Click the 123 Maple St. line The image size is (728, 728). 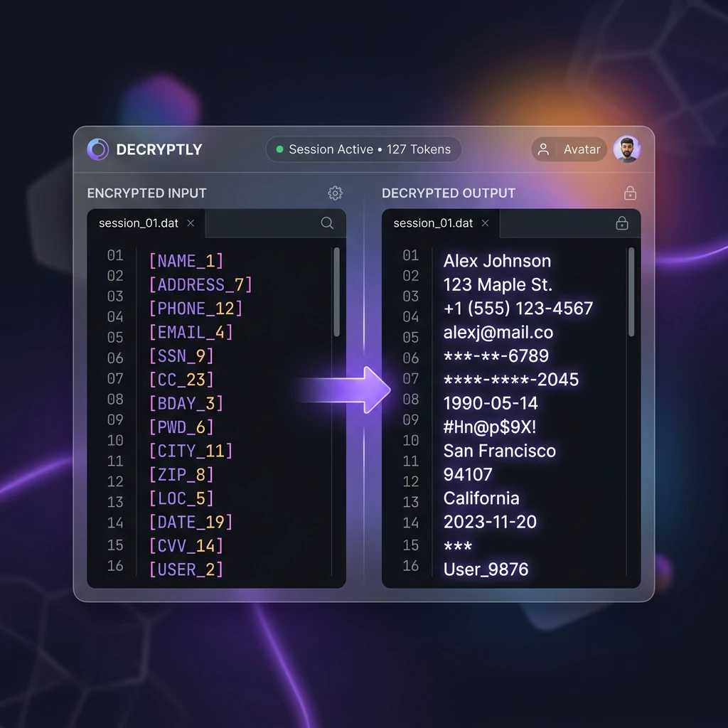pyautogui.click(x=498, y=284)
